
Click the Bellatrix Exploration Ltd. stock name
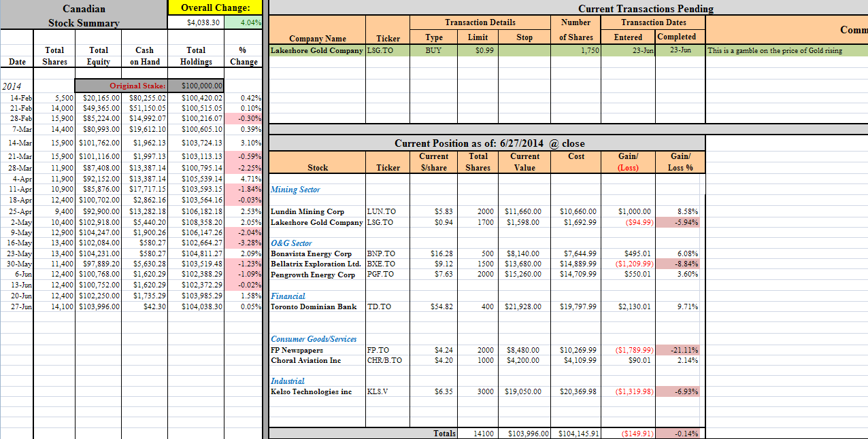coord(316,264)
